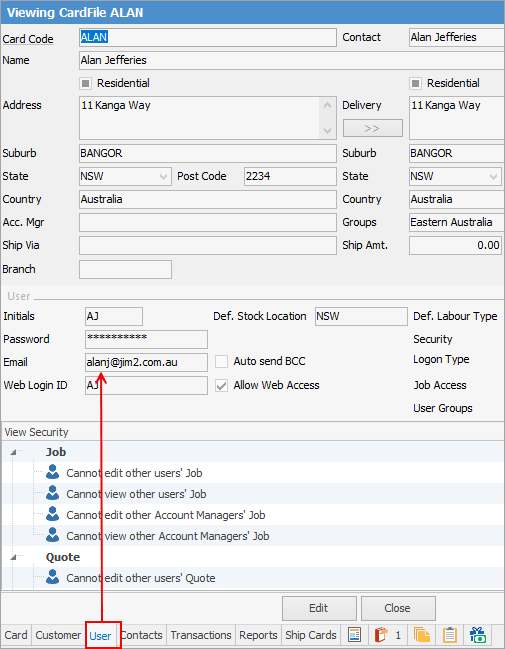Open the Transactions tab

(201, 635)
